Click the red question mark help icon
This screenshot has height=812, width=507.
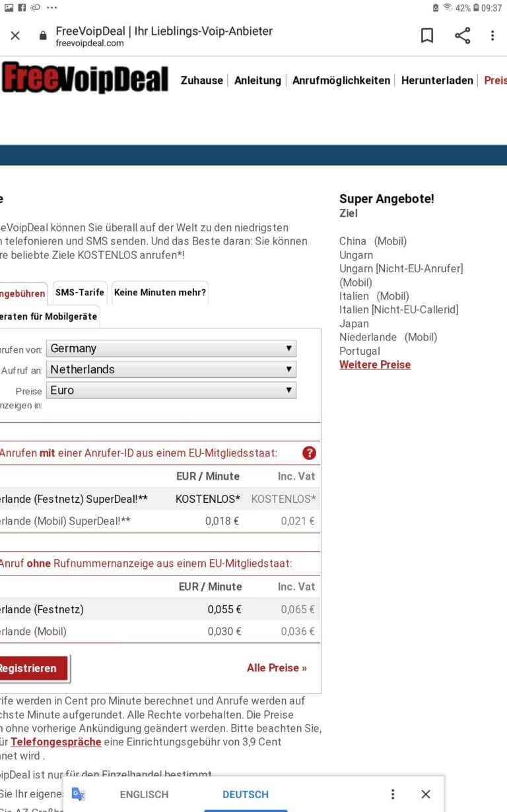point(309,453)
